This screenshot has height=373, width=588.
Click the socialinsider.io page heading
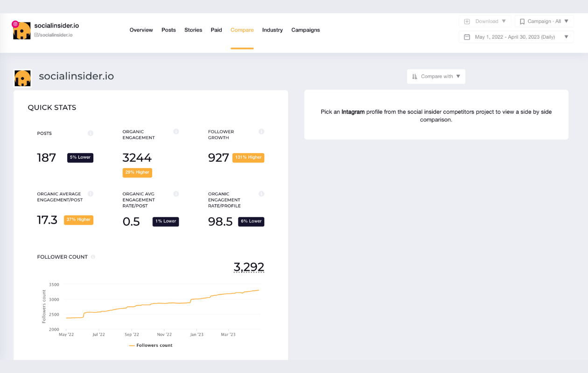point(77,76)
